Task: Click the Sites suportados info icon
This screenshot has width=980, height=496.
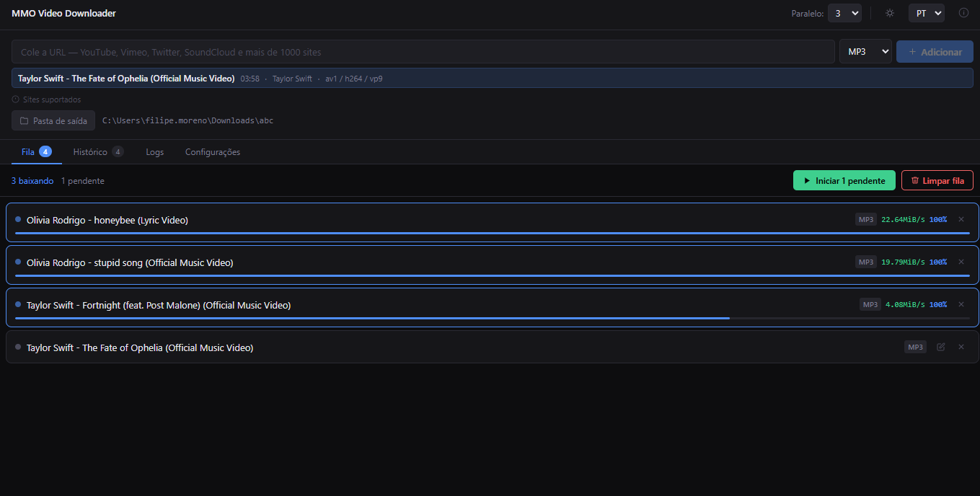Action: [16, 99]
